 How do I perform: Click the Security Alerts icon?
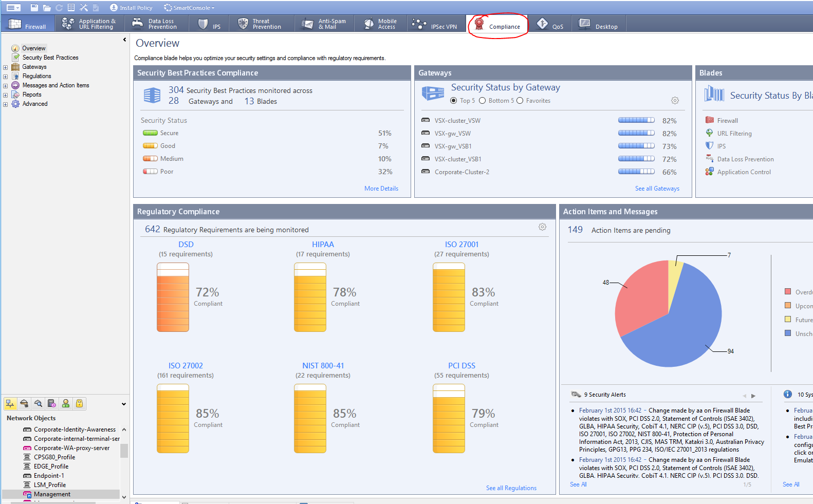click(576, 395)
